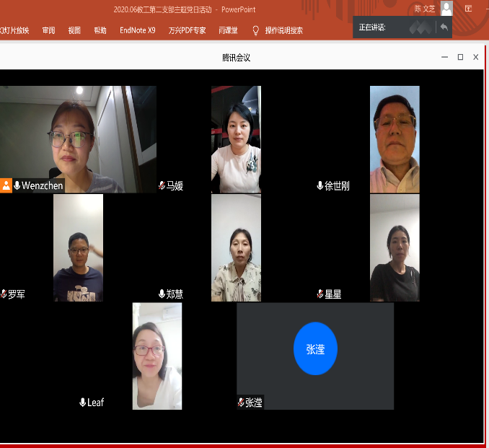The image size is (489, 448).
Task: Click the microphone icon next to Wenzchen
Action: coord(17,186)
